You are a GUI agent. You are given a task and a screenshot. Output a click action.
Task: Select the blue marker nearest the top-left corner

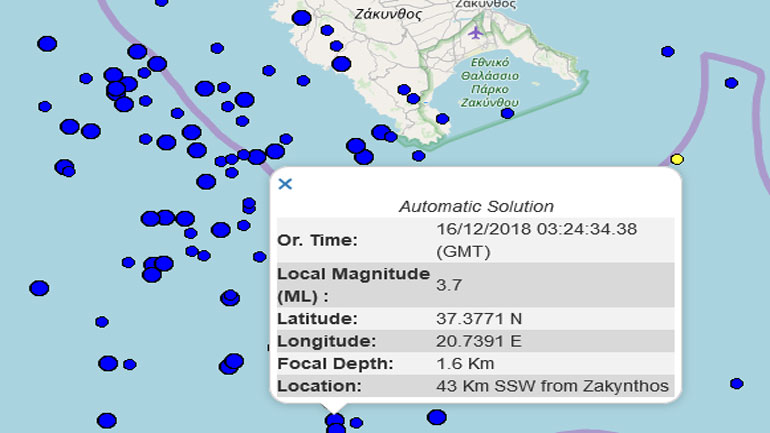tap(47, 43)
